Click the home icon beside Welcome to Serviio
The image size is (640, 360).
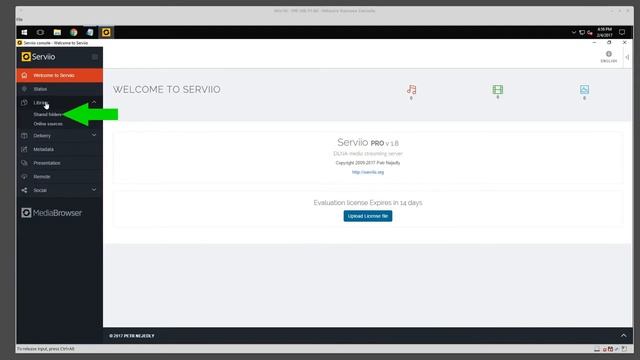point(24,75)
